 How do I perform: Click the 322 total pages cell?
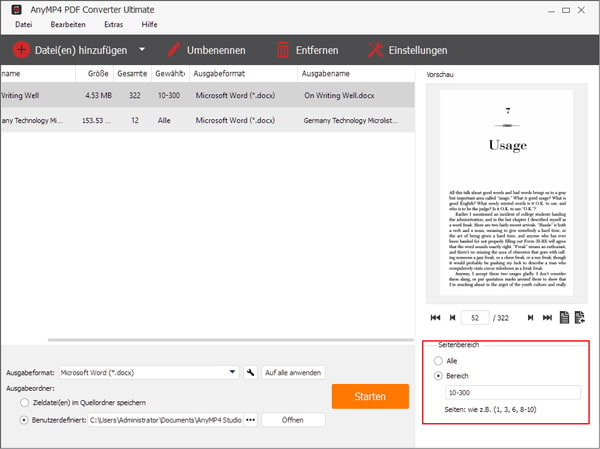pyautogui.click(x=134, y=95)
